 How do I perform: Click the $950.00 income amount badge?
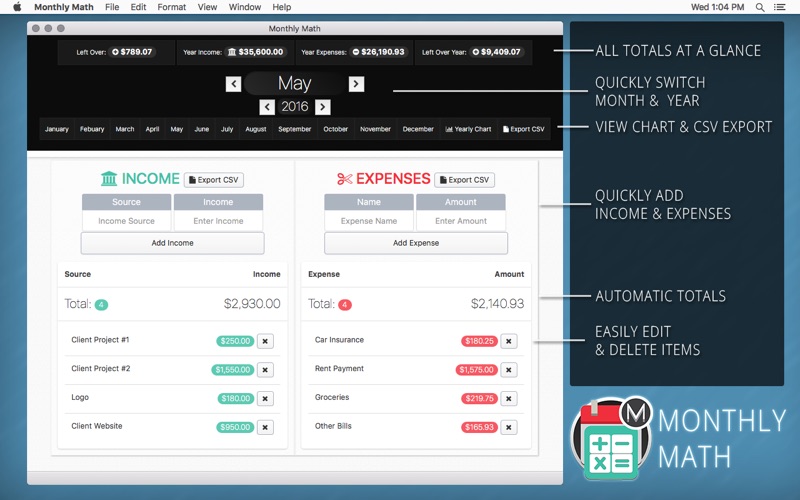click(235, 427)
